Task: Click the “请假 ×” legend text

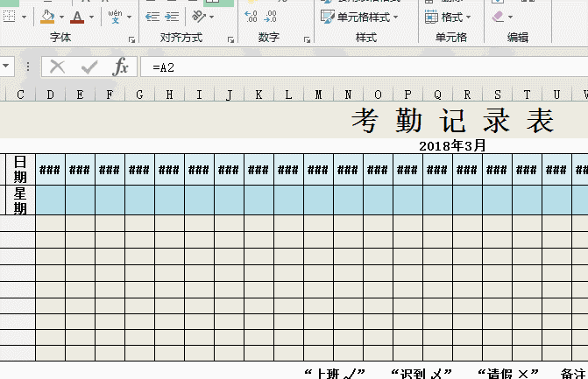Action: 508,373
